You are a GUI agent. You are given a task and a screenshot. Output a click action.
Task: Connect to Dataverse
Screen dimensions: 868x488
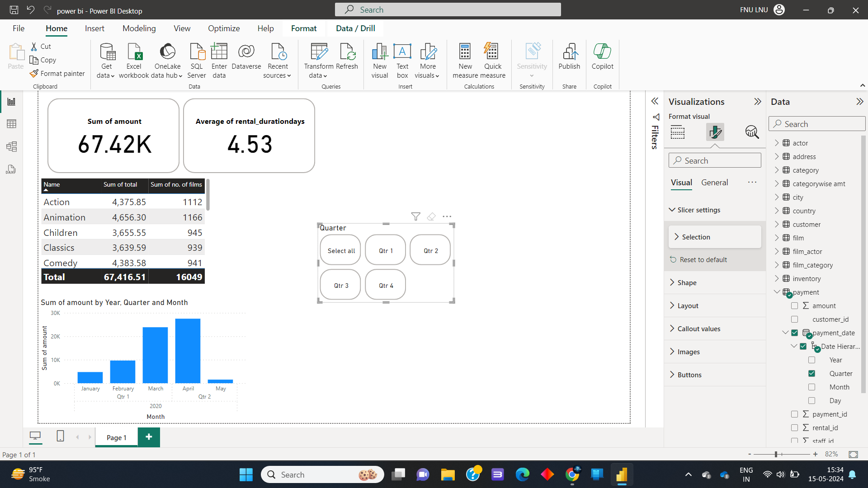tap(246, 57)
